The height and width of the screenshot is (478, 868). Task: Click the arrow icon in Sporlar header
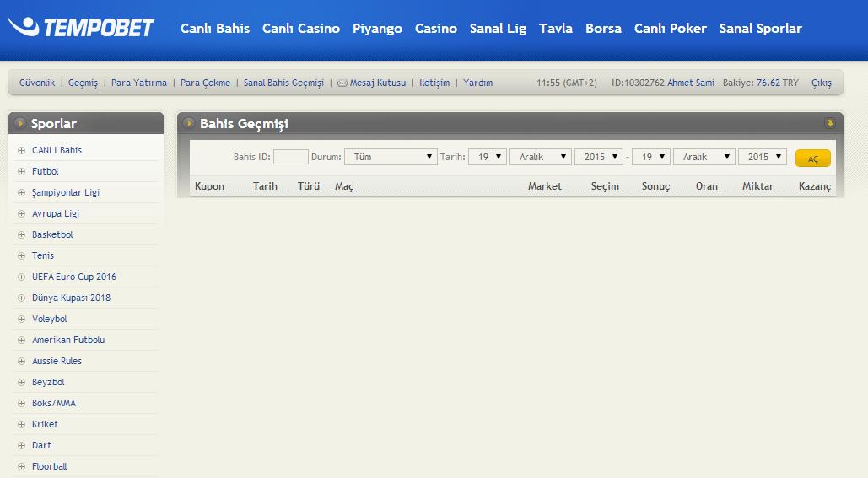coord(19,124)
